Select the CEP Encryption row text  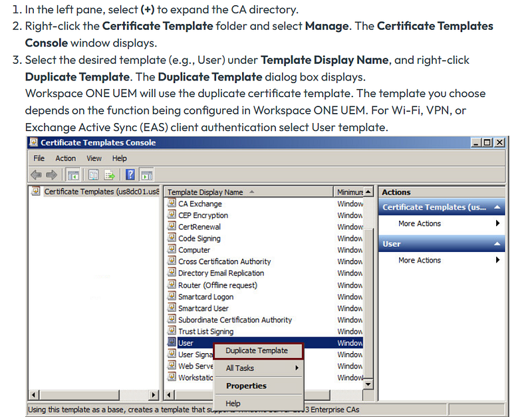(203, 215)
